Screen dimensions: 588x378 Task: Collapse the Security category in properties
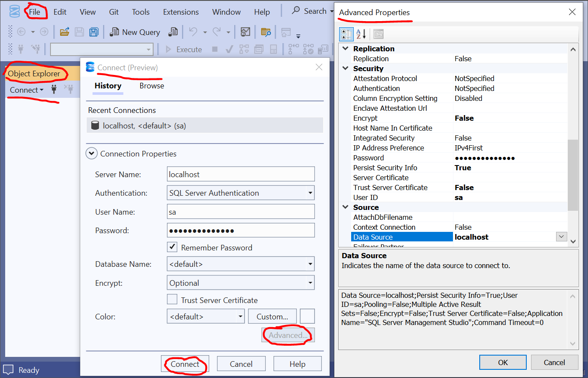[x=345, y=69]
